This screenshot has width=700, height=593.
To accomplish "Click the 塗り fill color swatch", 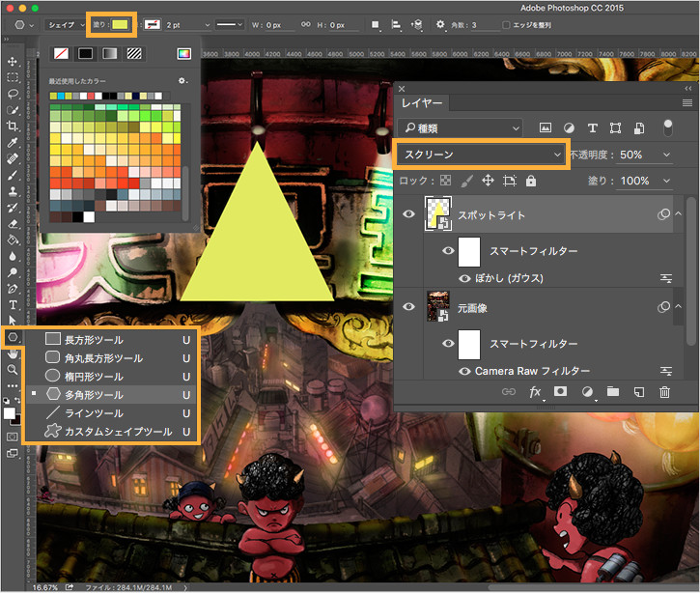I will pyautogui.click(x=120, y=24).
